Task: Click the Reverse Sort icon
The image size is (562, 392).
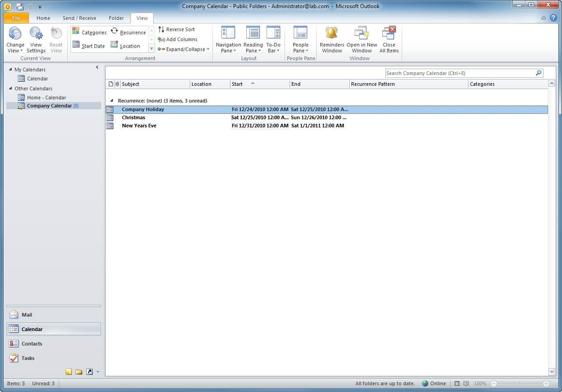Action: (161, 29)
